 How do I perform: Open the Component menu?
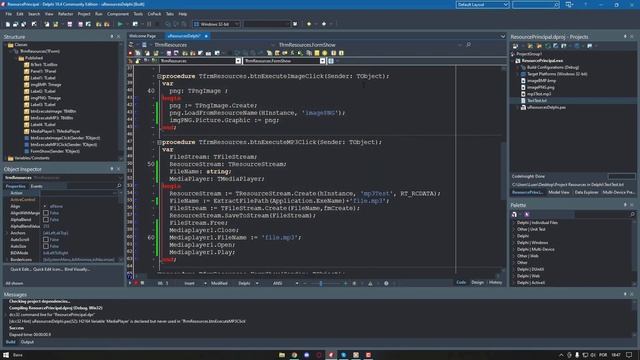118,14
